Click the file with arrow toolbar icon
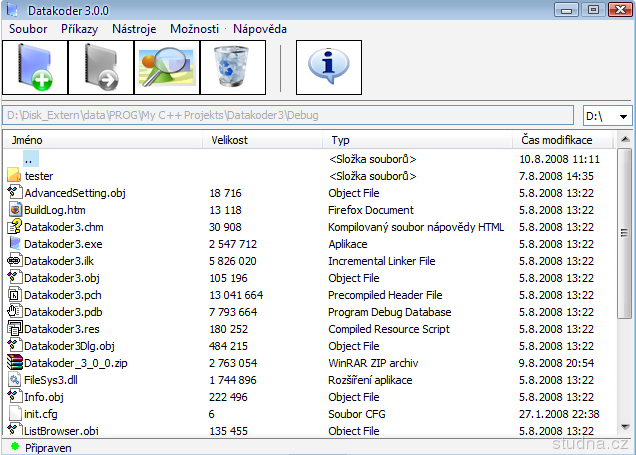Screen dimensions: 636x455 coord(101,68)
